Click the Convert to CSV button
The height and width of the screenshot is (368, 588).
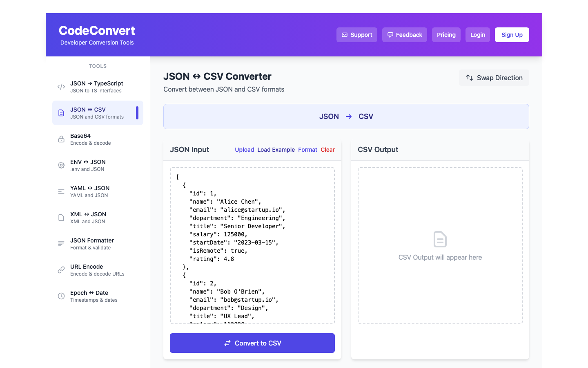tap(252, 343)
